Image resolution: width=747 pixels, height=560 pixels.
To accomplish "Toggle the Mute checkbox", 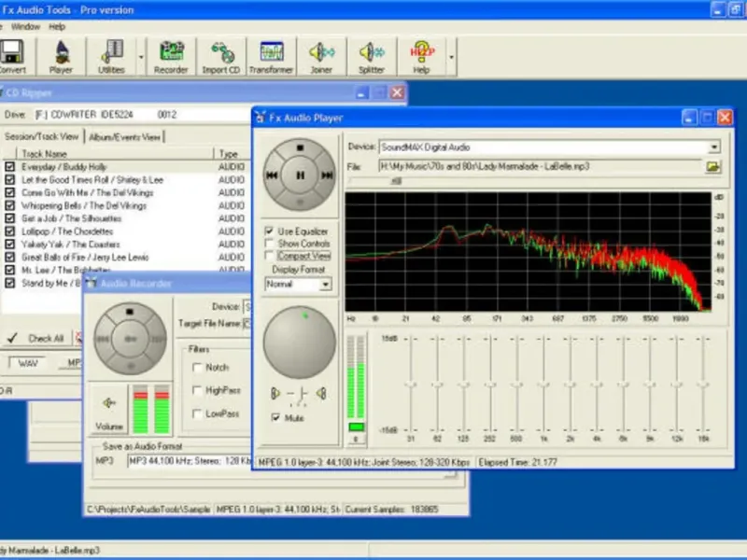I will pos(275,417).
